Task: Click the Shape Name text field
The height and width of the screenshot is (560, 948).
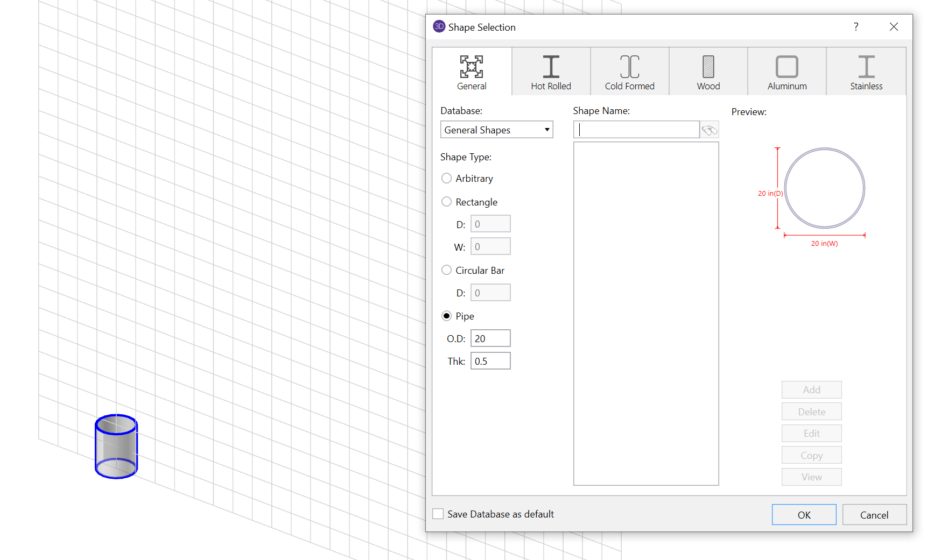Action: [x=636, y=130]
